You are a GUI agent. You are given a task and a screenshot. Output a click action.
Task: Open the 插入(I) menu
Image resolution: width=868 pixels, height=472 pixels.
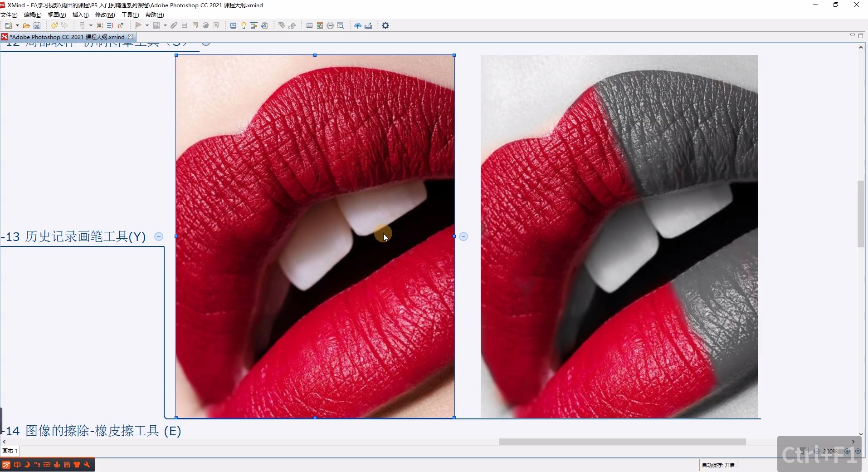[80, 15]
